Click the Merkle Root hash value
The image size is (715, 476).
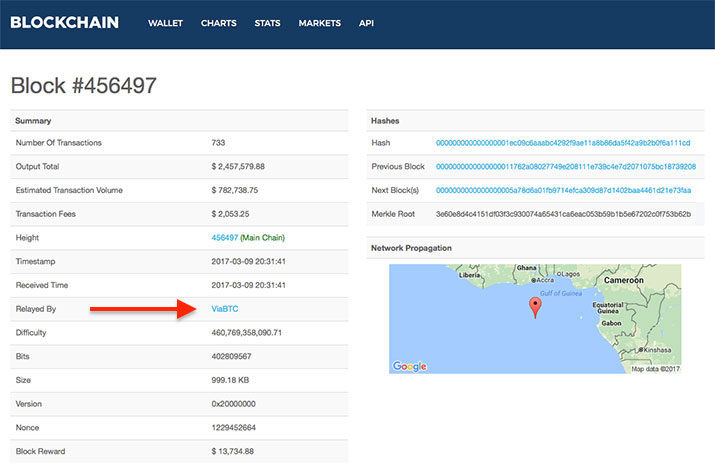point(564,214)
